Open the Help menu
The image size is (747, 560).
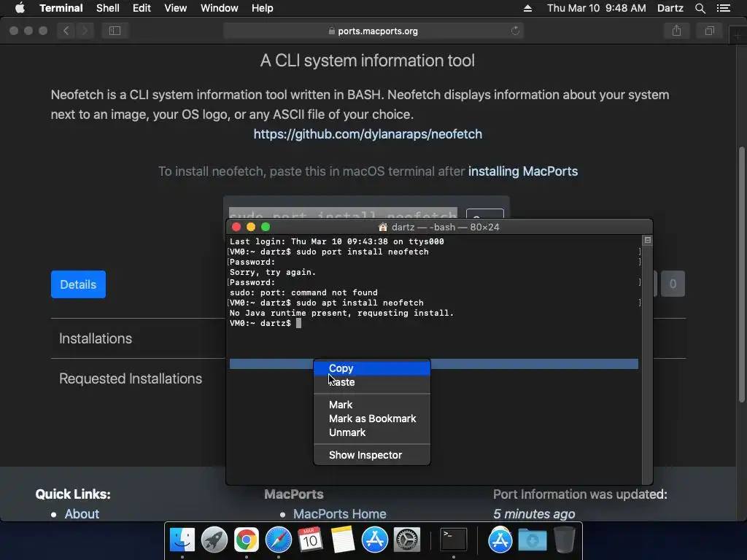coord(262,8)
